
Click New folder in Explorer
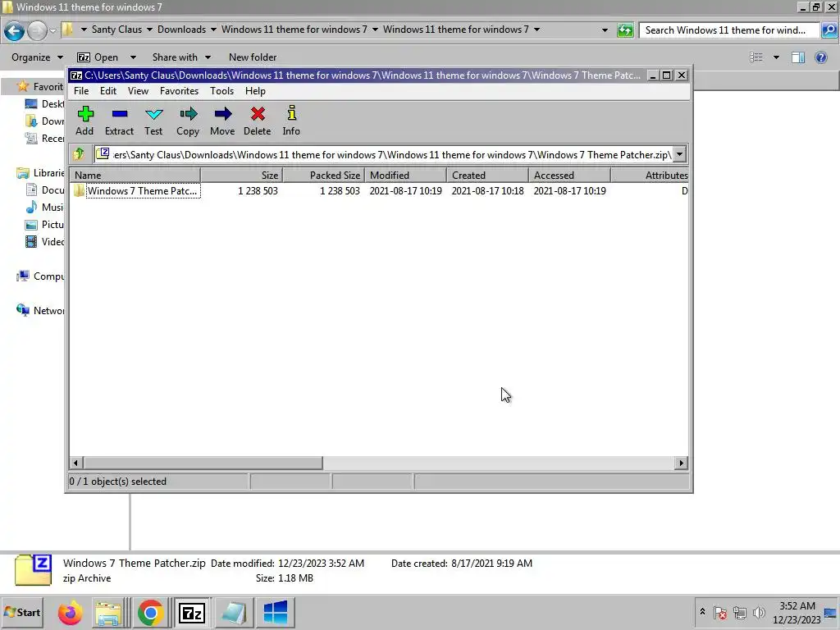253,57
